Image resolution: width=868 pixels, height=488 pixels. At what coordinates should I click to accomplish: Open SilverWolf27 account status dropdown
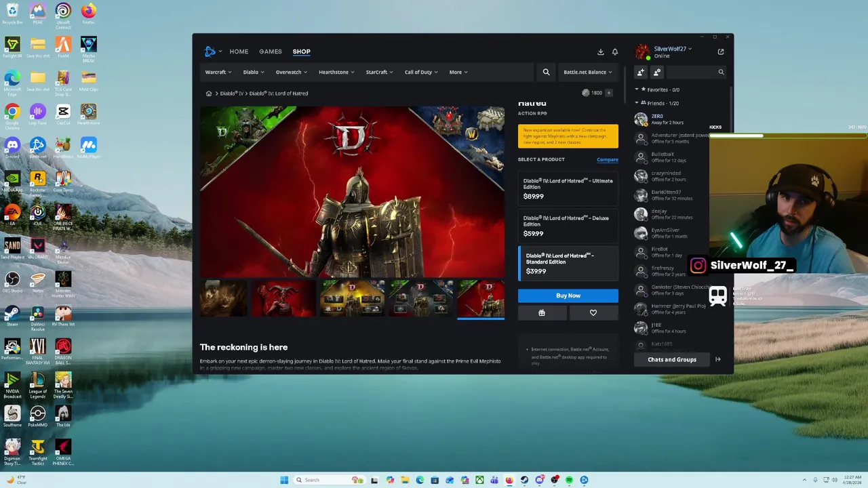click(x=673, y=49)
